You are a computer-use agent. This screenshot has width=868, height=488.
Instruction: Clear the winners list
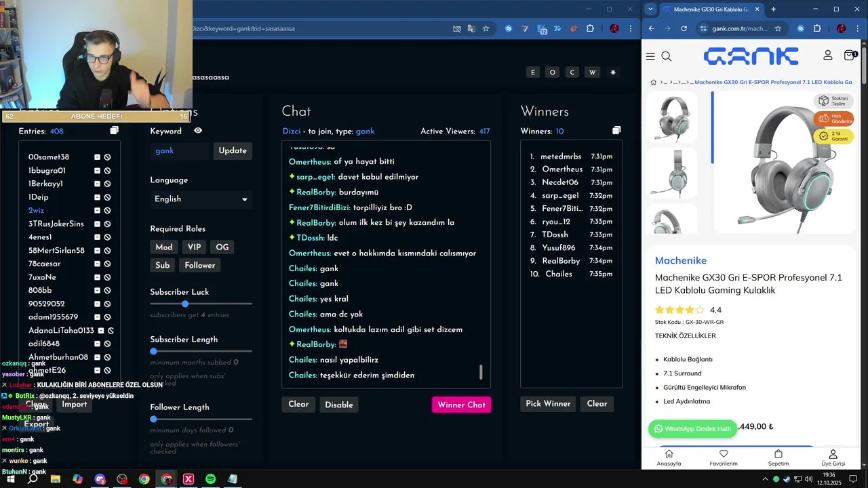(x=597, y=404)
